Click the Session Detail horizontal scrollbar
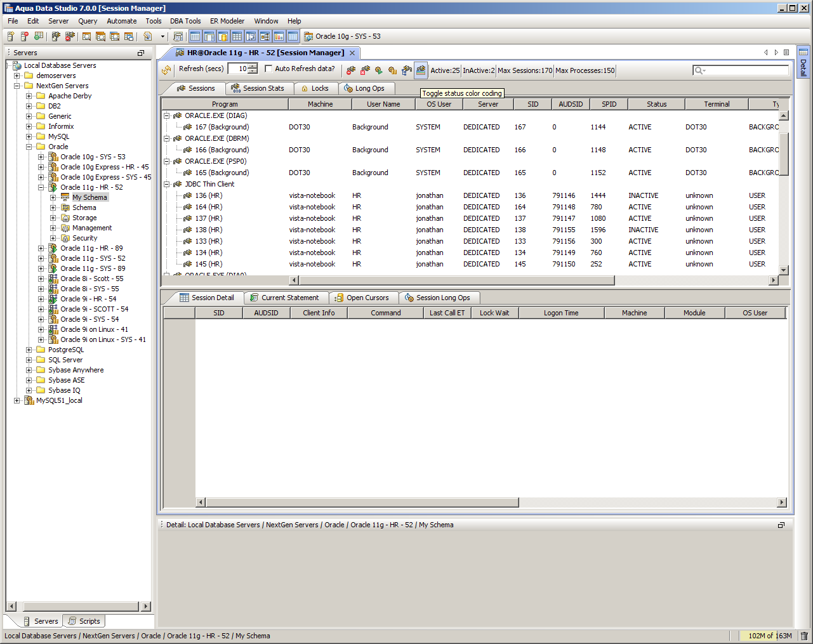 coord(362,503)
